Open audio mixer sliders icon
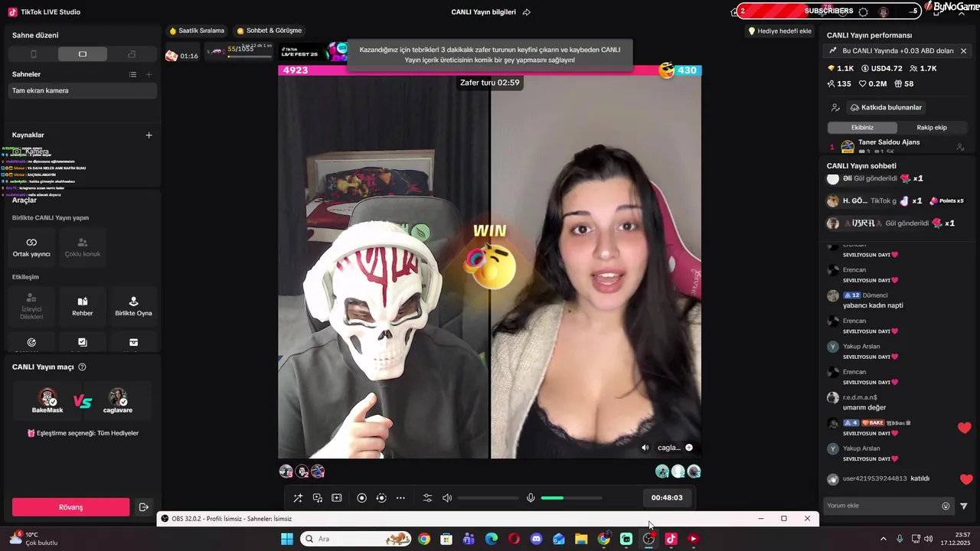The width and height of the screenshot is (980, 551). pos(427,498)
